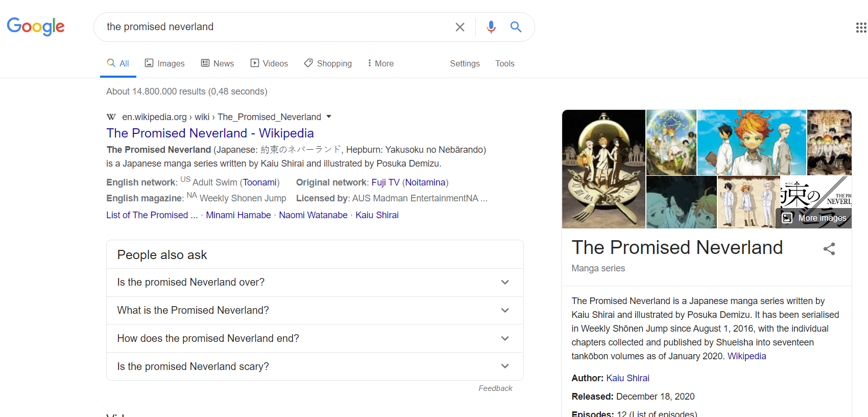Start voice search with the microphone icon
This screenshot has height=417, width=868.
[x=491, y=27]
